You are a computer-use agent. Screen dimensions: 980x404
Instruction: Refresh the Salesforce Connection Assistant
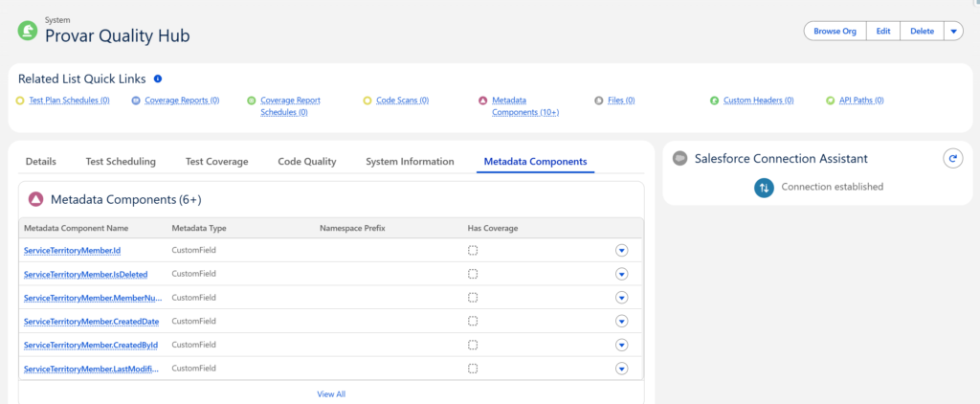coord(951,159)
